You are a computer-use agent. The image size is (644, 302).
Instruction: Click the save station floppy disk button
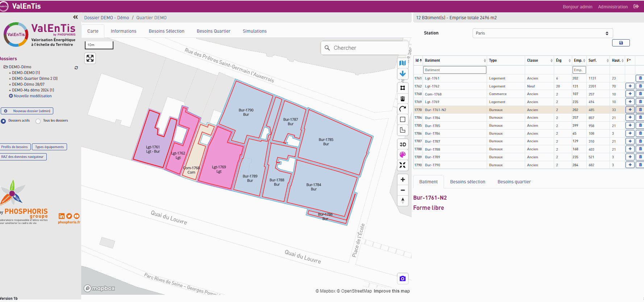621,43
